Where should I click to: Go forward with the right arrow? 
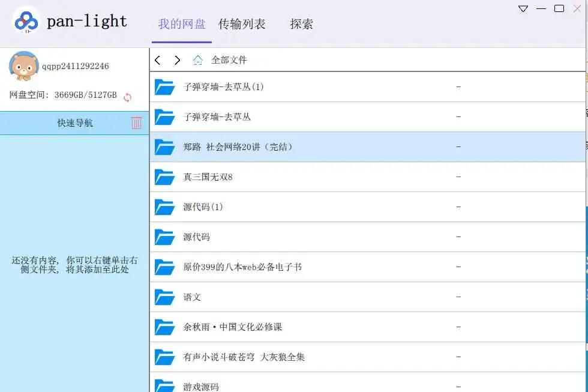tap(177, 60)
